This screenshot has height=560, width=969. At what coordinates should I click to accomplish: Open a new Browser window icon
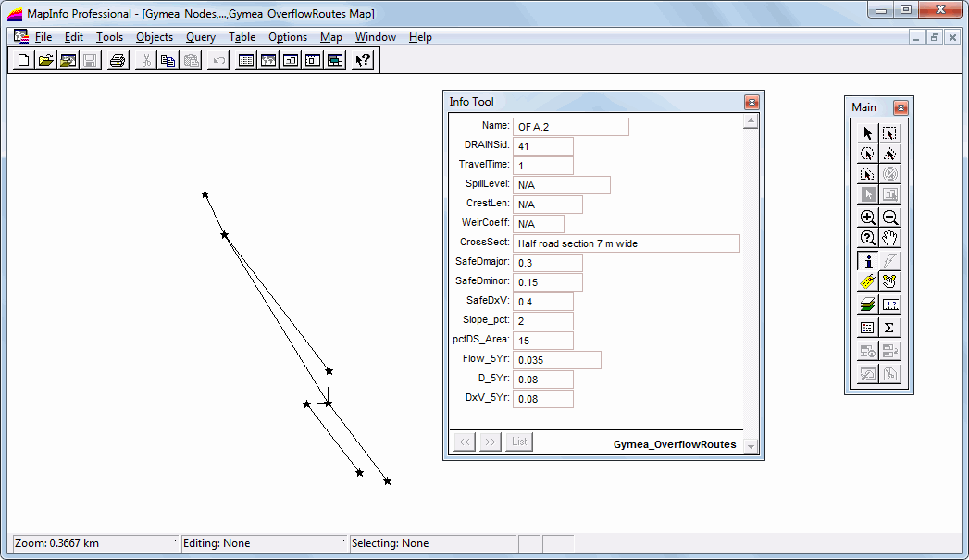pyautogui.click(x=245, y=60)
